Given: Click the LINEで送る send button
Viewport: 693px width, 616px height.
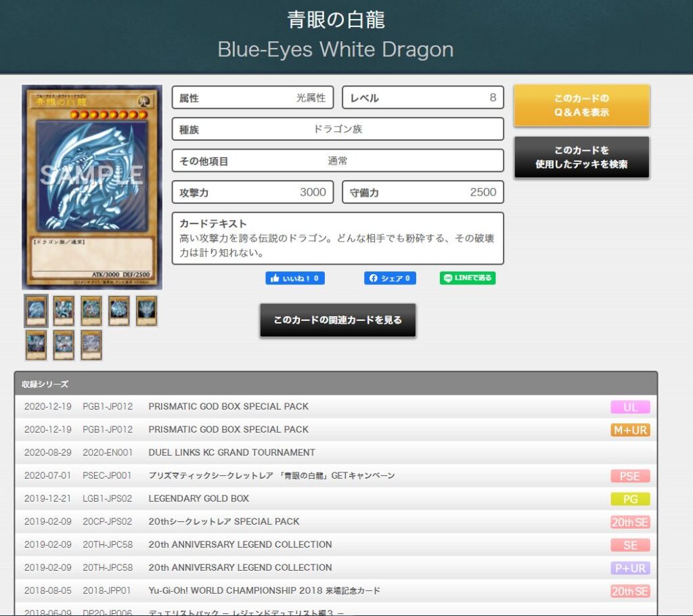Looking at the screenshot, I should (x=468, y=278).
